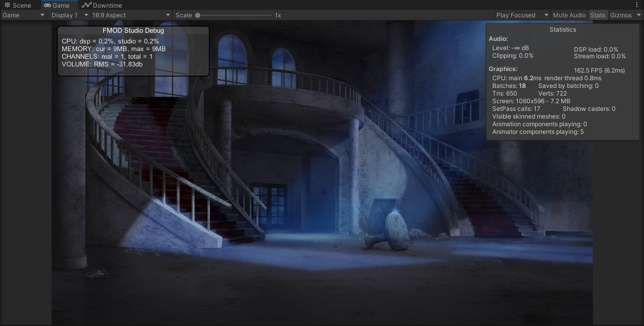Image resolution: width=644 pixels, height=326 pixels.
Task: Toggle the Mute Audio button
Action: click(569, 15)
